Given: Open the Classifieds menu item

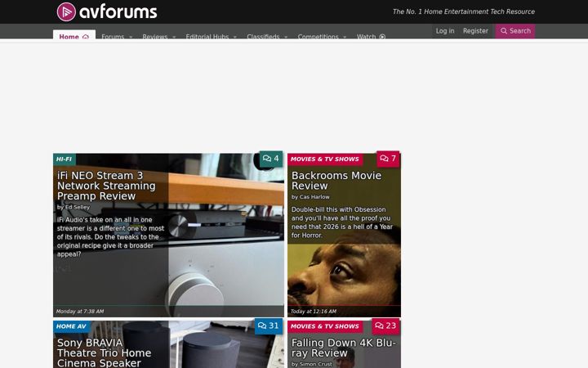Looking at the screenshot, I should pyautogui.click(x=263, y=37).
